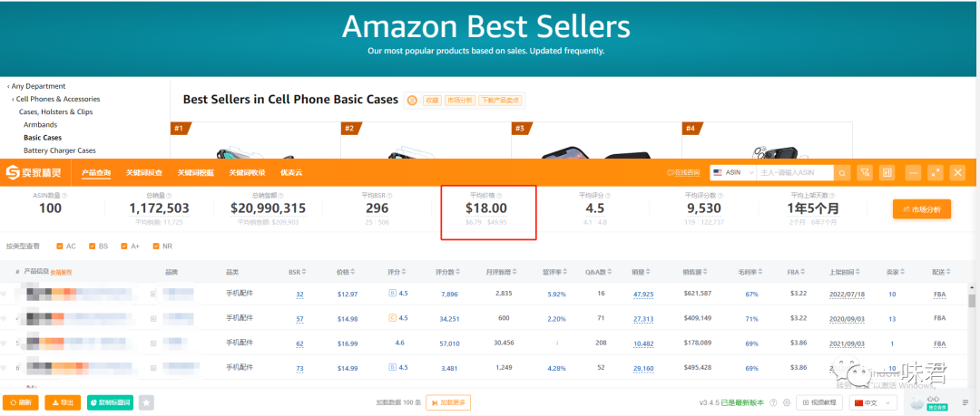
Task: Click the ASIN search input field
Action: click(793, 172)
